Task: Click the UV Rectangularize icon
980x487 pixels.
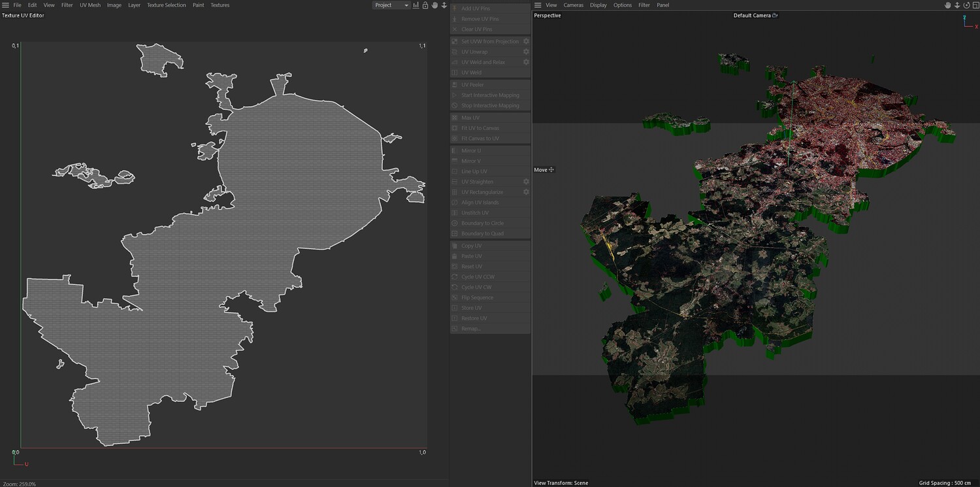Action: [x=455, y=192]
